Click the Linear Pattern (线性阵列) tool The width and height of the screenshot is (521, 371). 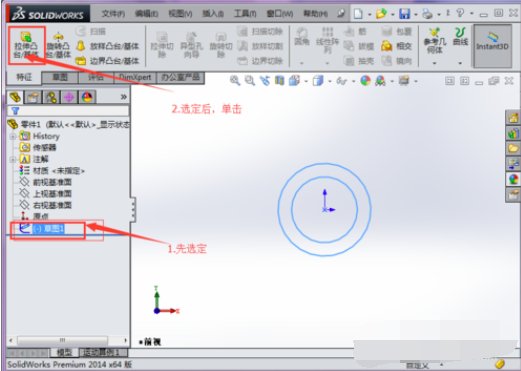pos(327,41)
